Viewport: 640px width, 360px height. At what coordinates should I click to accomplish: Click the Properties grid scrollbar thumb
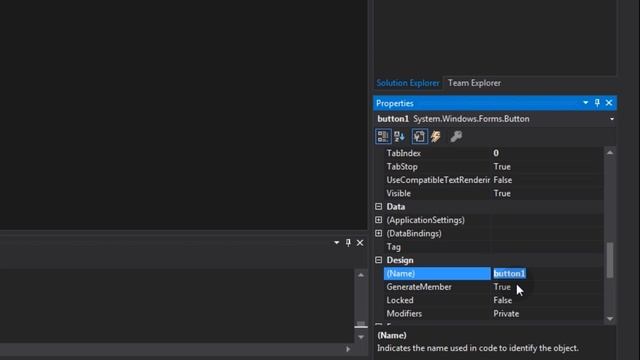(x=610, y=260)
